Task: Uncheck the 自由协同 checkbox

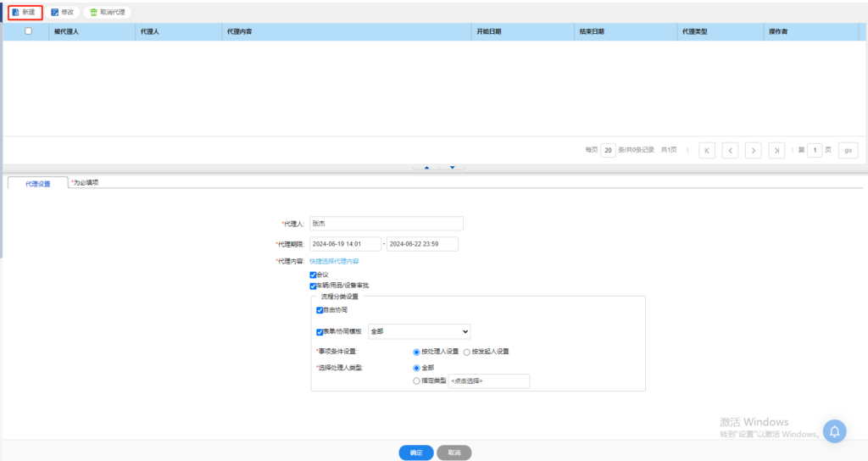Action: tap(320, 310)
